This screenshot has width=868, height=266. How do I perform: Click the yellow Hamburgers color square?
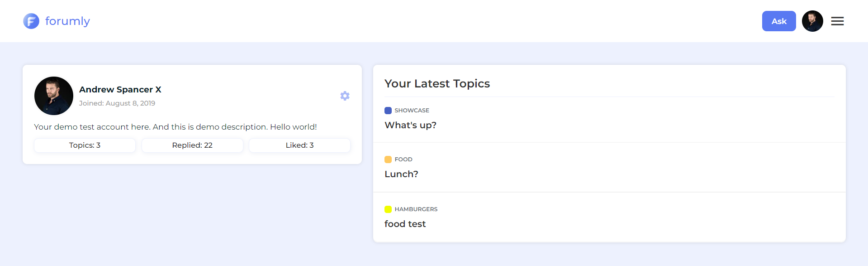point(388,209)
